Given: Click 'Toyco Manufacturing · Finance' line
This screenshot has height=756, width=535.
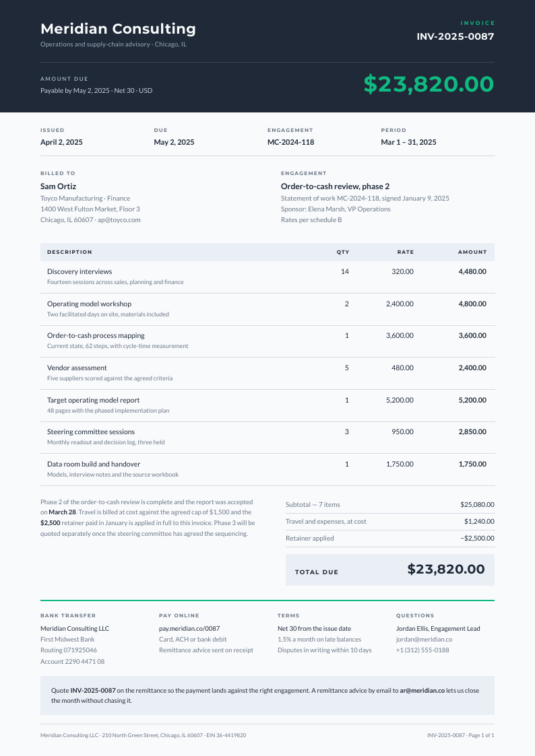Looking at the screenshot, I should coord(86,198).
